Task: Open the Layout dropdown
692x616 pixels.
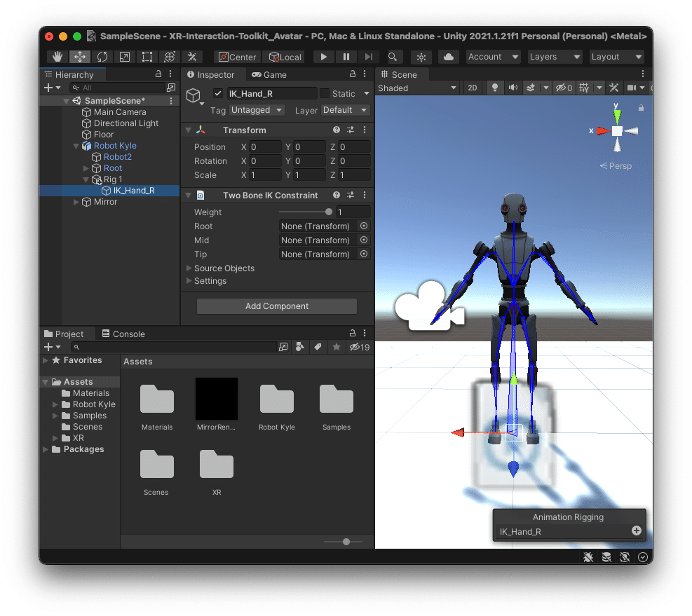Action: tap(616, 57)
